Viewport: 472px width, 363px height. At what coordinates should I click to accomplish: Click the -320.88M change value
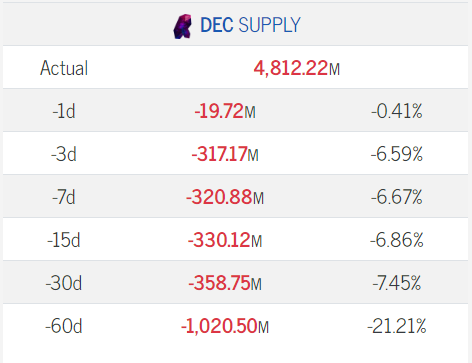225,197
